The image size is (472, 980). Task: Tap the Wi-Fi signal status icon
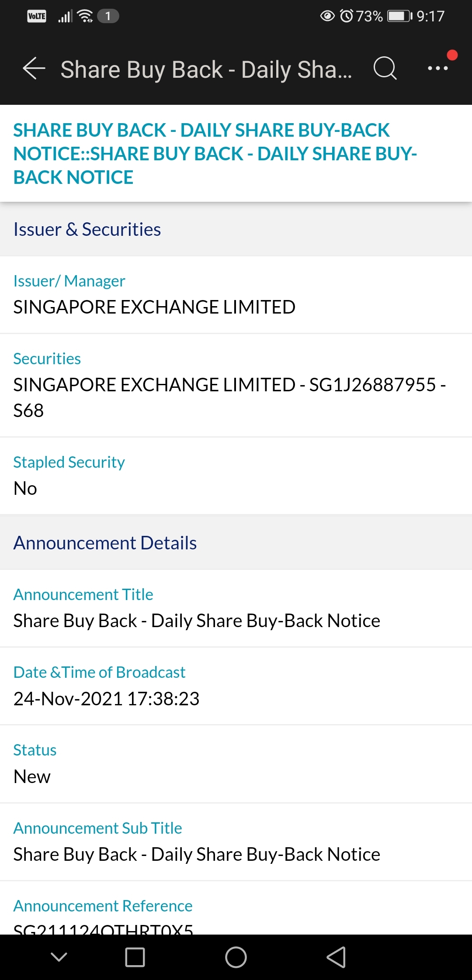coord(85,16)
